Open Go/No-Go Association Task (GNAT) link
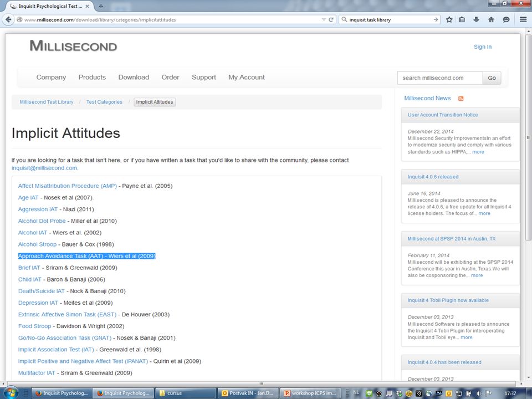The width and height of the screenshot is (532, 399). click(x=64, y=338)
